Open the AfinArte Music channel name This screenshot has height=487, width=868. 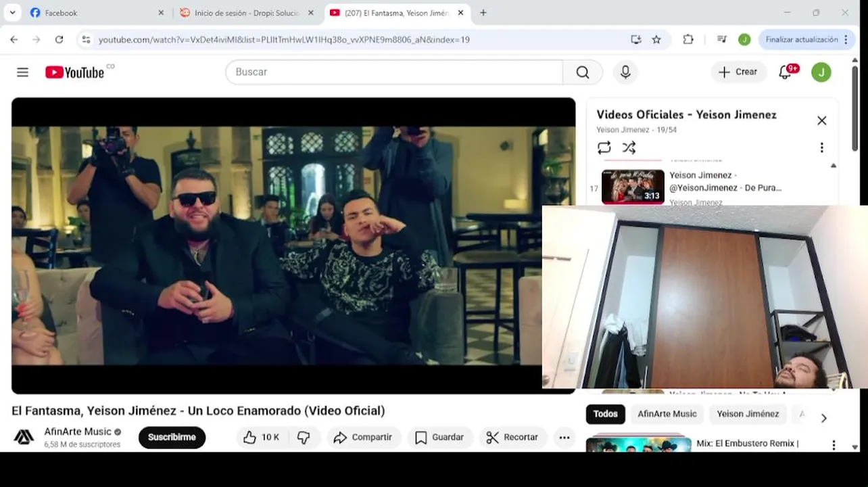pyautogui.click(x=78, y=432)
